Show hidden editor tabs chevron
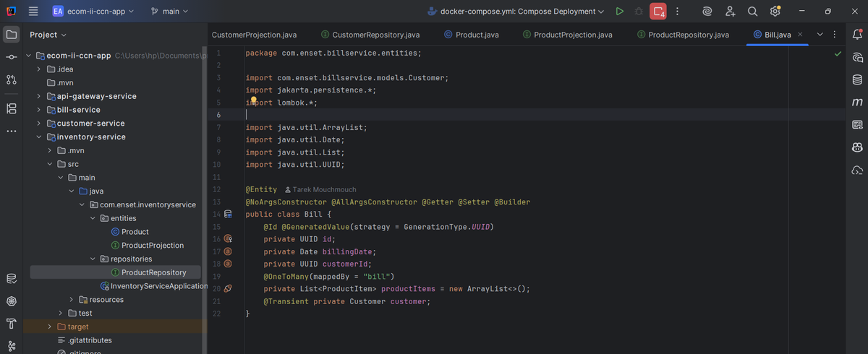Screen dimensions: 868x354 coord(820,34)
